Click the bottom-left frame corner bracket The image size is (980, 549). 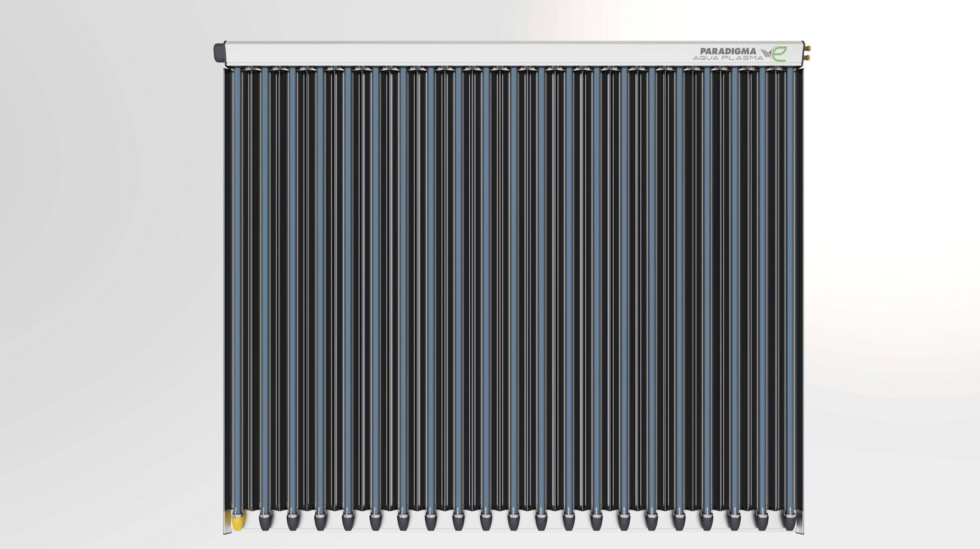pyautogui.click(x=227, y=523)
